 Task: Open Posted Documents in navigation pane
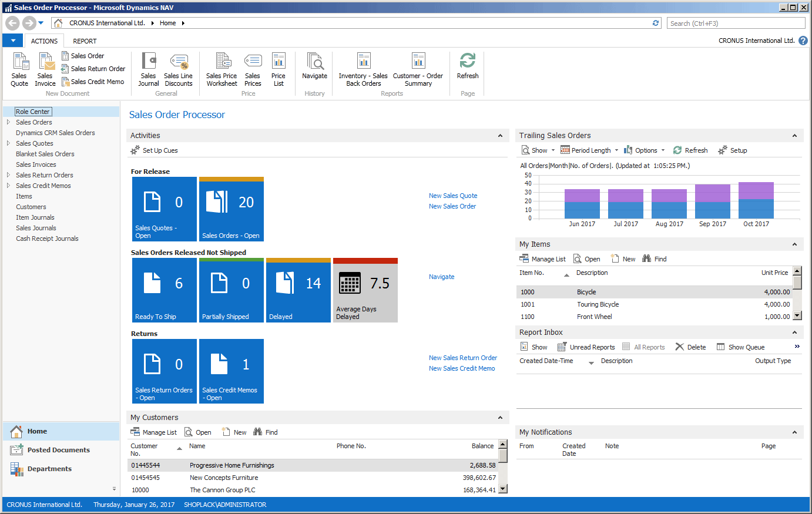(61, 450)
